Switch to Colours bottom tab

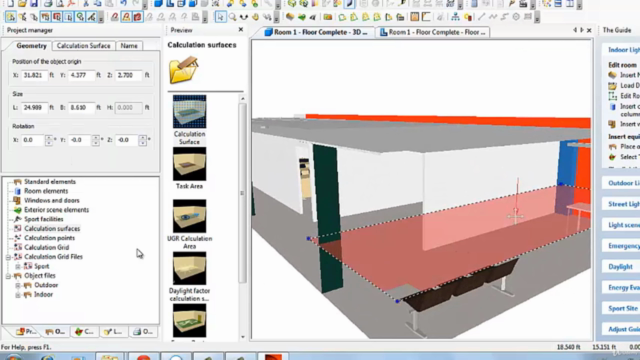84,332
